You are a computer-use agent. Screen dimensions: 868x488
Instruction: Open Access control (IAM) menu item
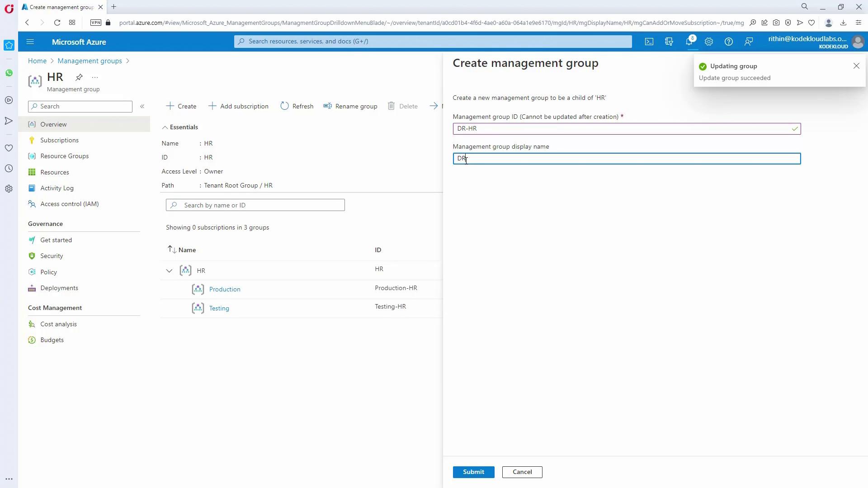[69, 204]
